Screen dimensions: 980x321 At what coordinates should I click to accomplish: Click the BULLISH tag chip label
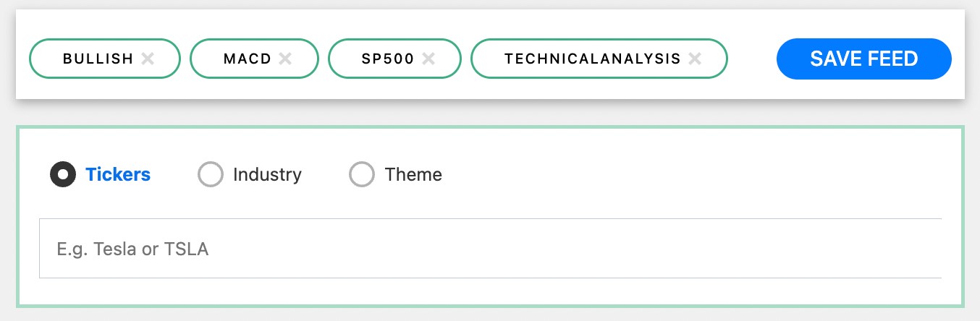coord(98,59)
